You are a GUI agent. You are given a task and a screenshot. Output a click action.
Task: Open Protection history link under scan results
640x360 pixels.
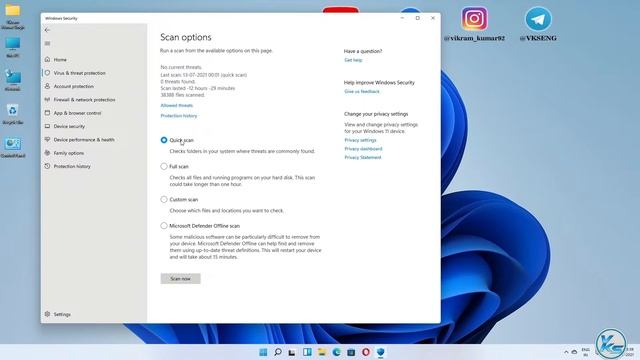[179, 116]
